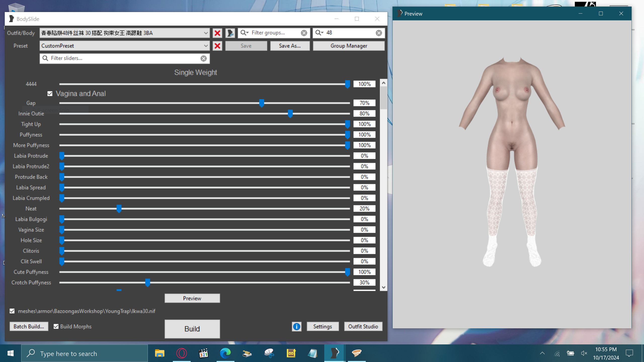Screen dimensions: 644x362
Task: Click the outfit filter magnifier icon beside 48
Action: 319,33
